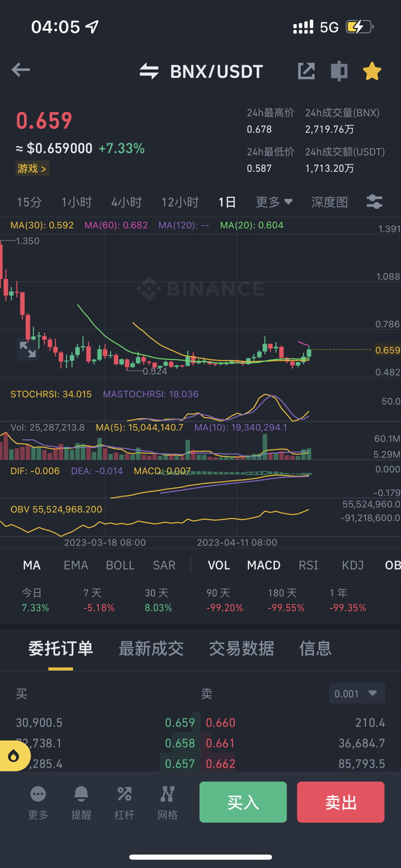Image resolution: width=401 pixels, height=868 pixels.
Task: Open the 提醒 bell alert icon
Action: [81, 804]
